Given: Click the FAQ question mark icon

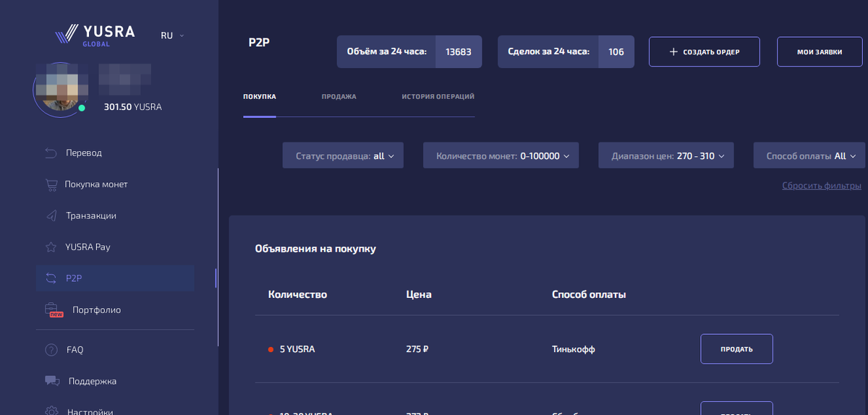Looking at the screenshot, I should tap(51, 350).
